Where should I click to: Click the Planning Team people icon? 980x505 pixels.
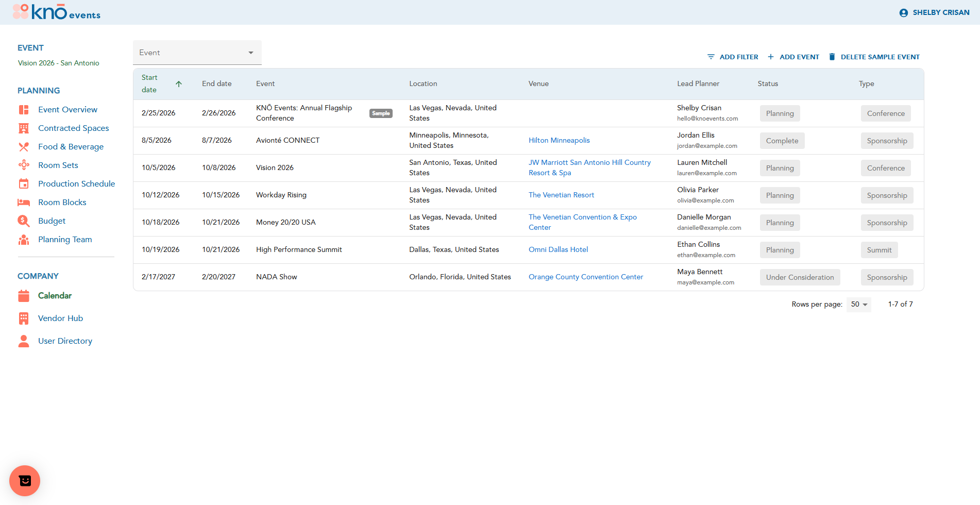24,240
